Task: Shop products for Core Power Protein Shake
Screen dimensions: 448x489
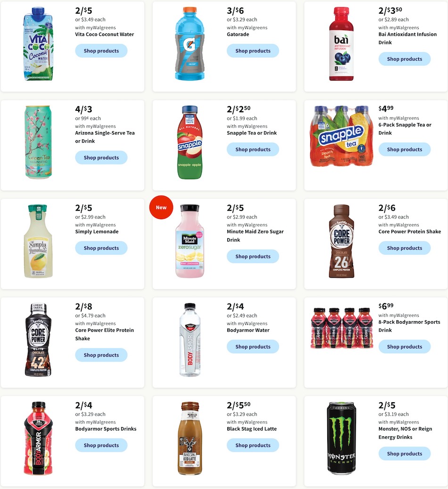Action: (404, 248)
